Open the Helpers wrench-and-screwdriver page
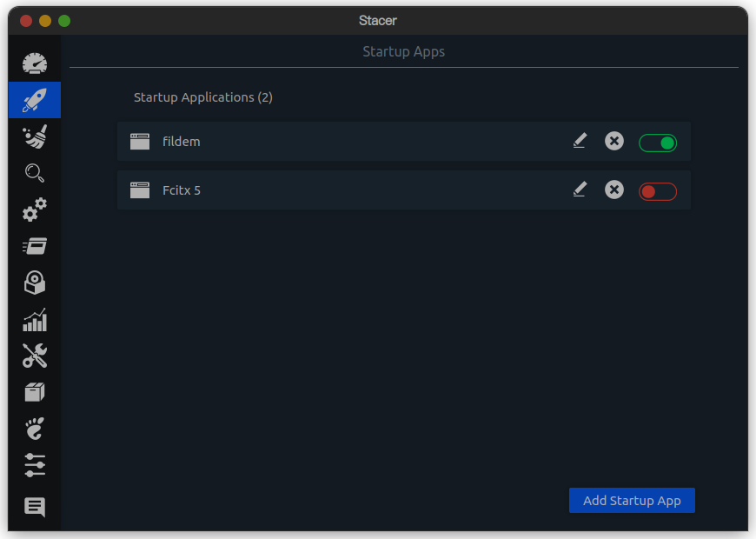This screenshot has height=539, width=756. click(x=35, y=356)
